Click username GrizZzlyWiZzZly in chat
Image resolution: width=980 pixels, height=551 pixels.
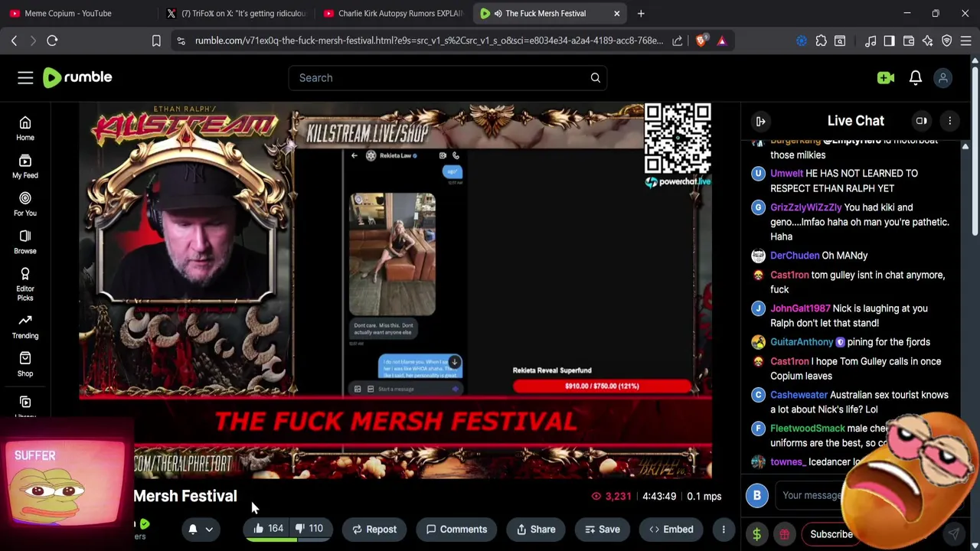point(805,207)
